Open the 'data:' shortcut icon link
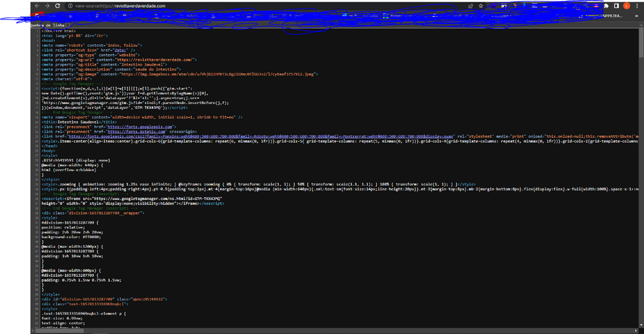The image size is (644, 334). pos(120,50)
